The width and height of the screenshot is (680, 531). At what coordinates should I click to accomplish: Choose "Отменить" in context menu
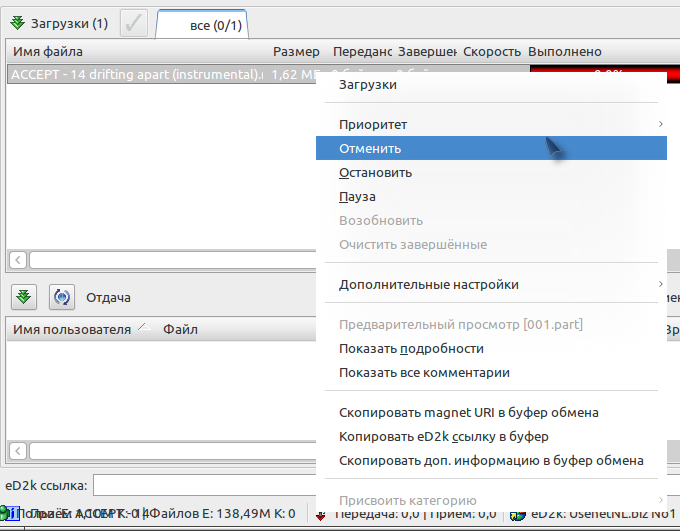click(491, 148)
